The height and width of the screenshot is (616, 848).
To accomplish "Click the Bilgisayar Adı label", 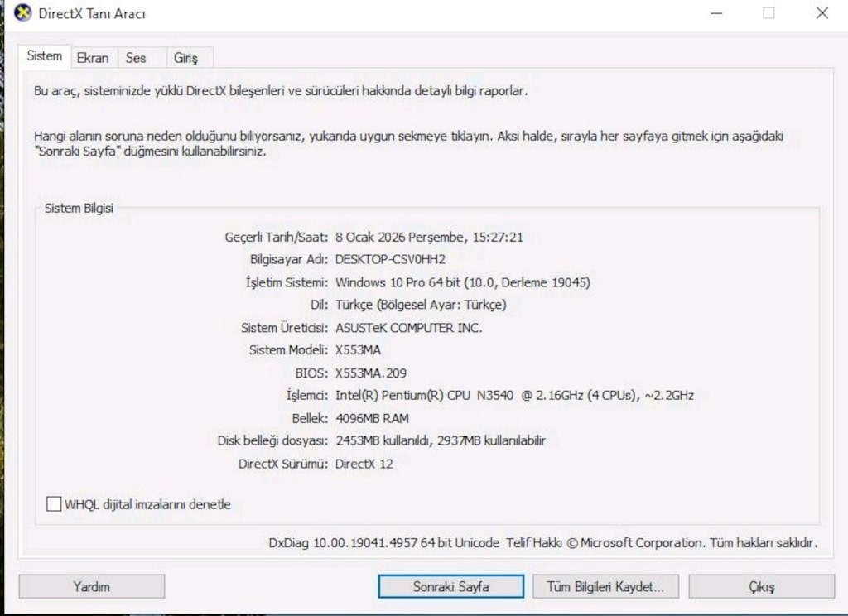I will click(289, 260).
